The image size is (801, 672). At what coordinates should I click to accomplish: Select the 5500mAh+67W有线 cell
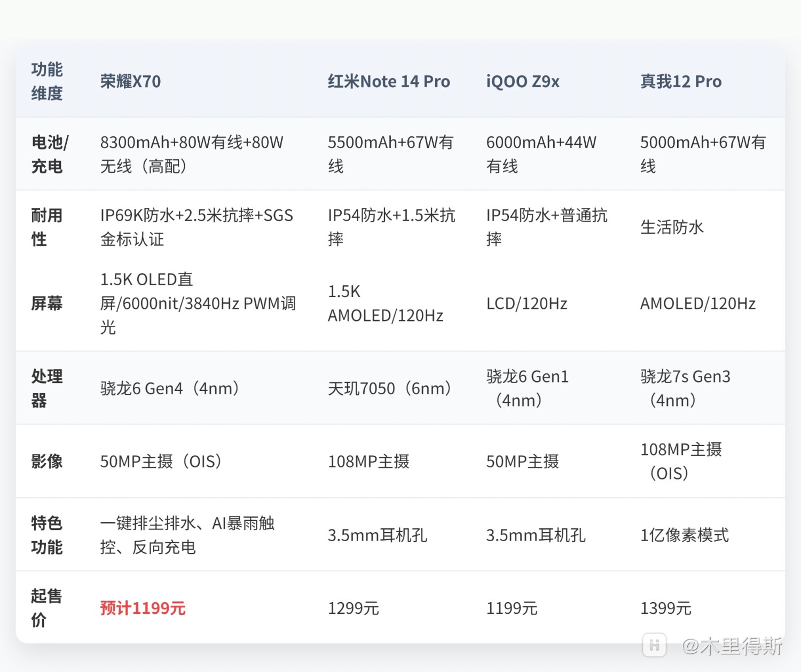(391, 154)
